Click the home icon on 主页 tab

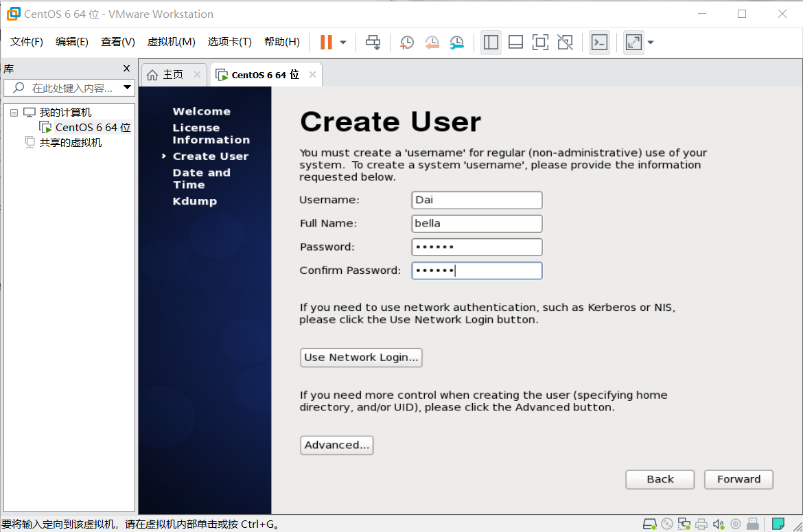[152, 76]
